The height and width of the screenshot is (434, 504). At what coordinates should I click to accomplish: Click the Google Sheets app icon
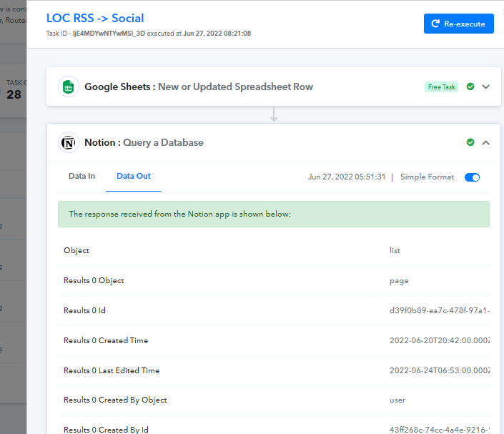(x=68, y=87)
